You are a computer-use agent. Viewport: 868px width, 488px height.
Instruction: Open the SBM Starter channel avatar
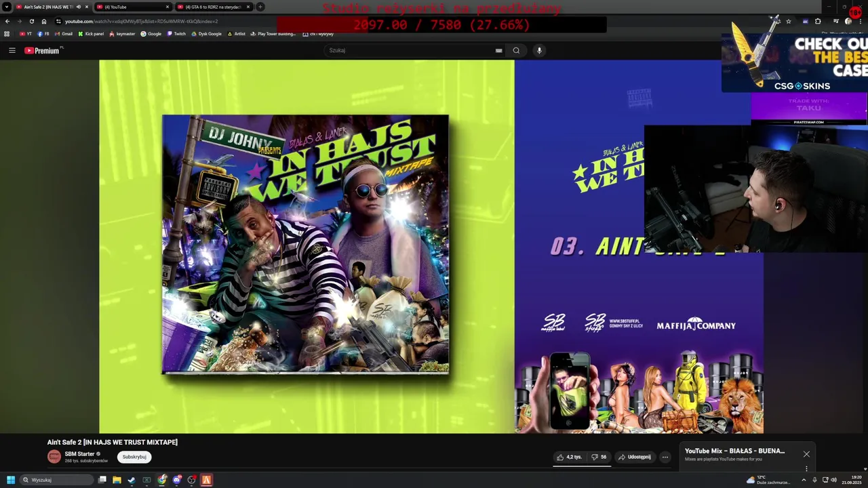pyautogui.click(x=54, y=457)
